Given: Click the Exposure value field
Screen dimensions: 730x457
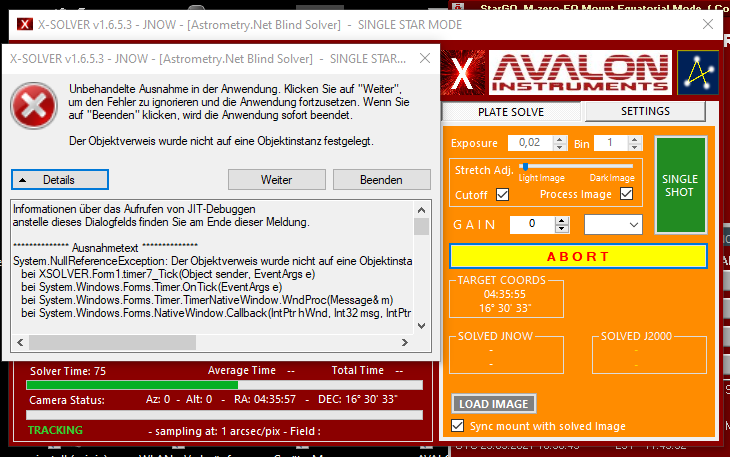Looking at the screenshot, I should pyautogui.click(x=530, y=142).
